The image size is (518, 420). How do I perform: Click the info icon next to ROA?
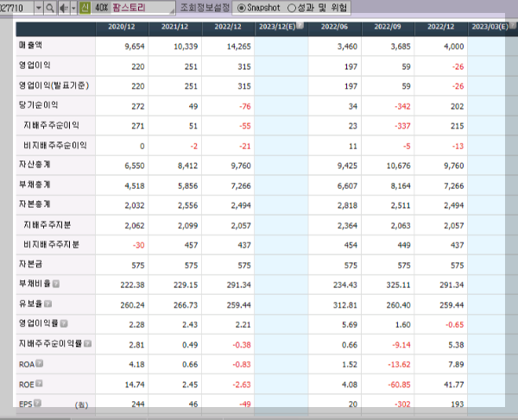tap(40, 363)
